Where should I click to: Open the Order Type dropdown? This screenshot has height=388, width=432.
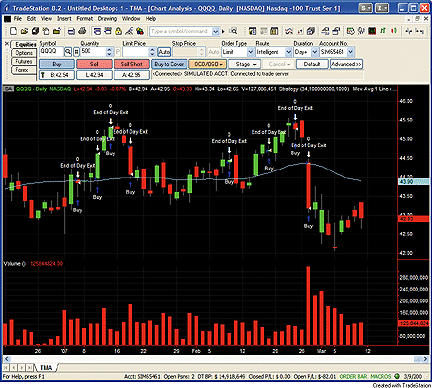[238, 52]
